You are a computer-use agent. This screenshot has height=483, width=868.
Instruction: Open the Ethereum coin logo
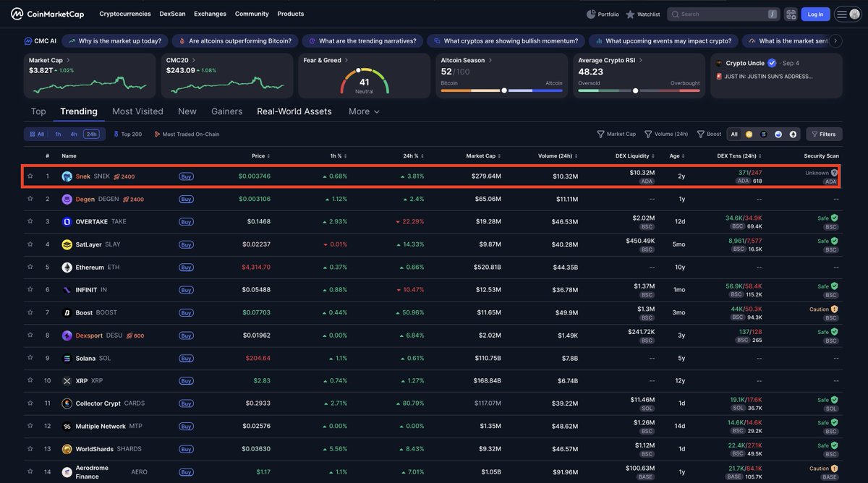tap(67, 268)
